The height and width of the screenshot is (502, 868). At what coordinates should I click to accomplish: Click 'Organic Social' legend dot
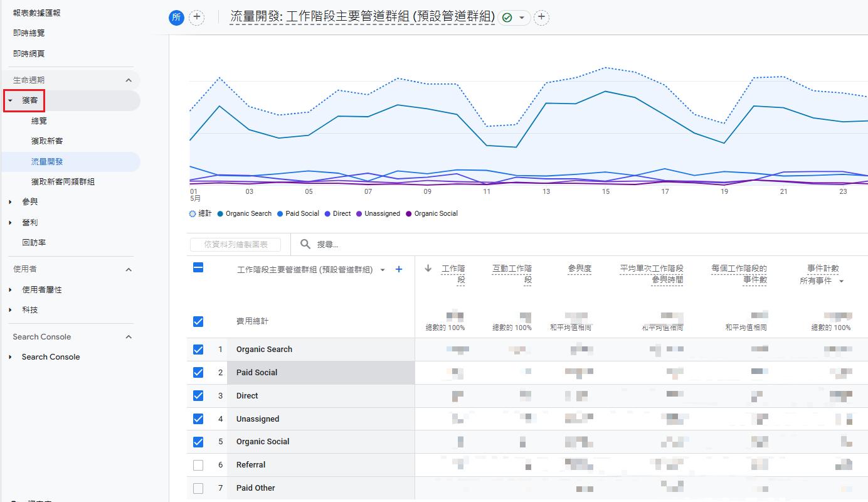[x=409, y=214]
